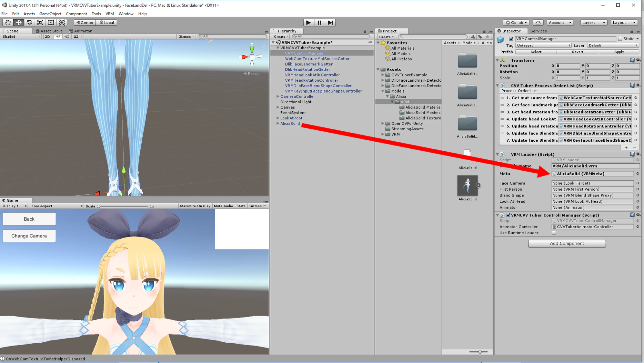644x363 pixels.
Task: Click the Add Component button
Action: (x=567, y=243)
